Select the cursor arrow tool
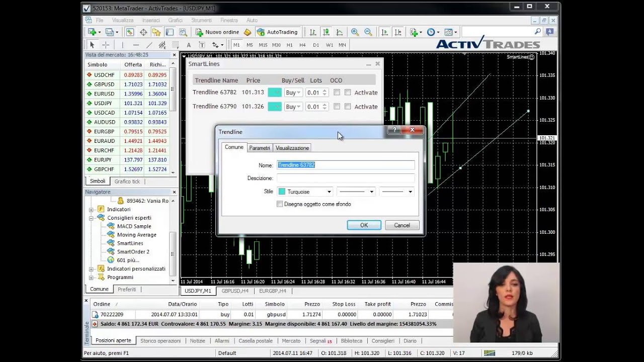This screenshot has width=644, height=362. point(92,45)
